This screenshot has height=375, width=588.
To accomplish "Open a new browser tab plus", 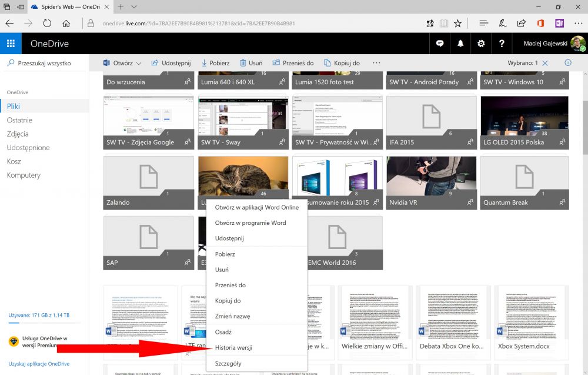I will coord(121,6).
